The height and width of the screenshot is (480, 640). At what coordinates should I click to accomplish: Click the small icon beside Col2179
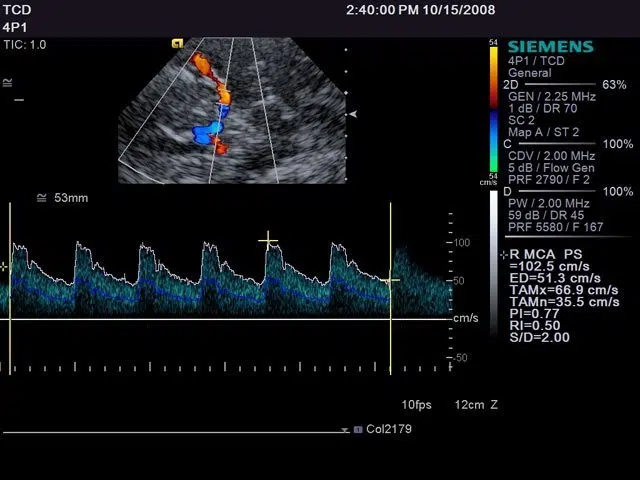[357, 429]
